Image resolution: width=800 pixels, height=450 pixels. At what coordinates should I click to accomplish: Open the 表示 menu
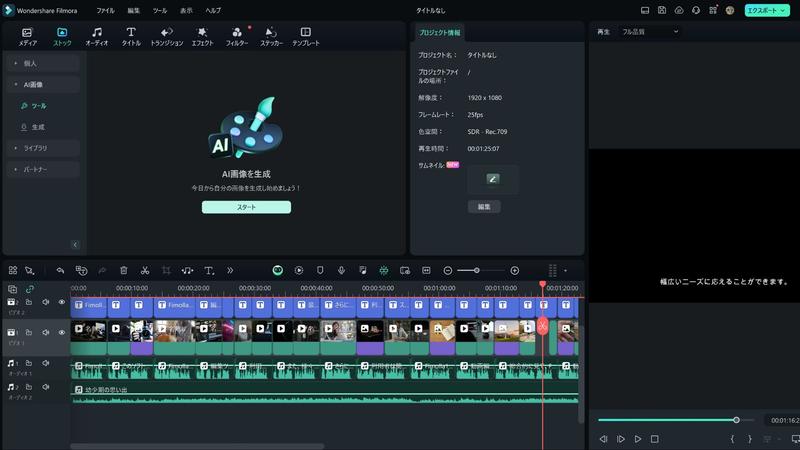pos(186,10)
